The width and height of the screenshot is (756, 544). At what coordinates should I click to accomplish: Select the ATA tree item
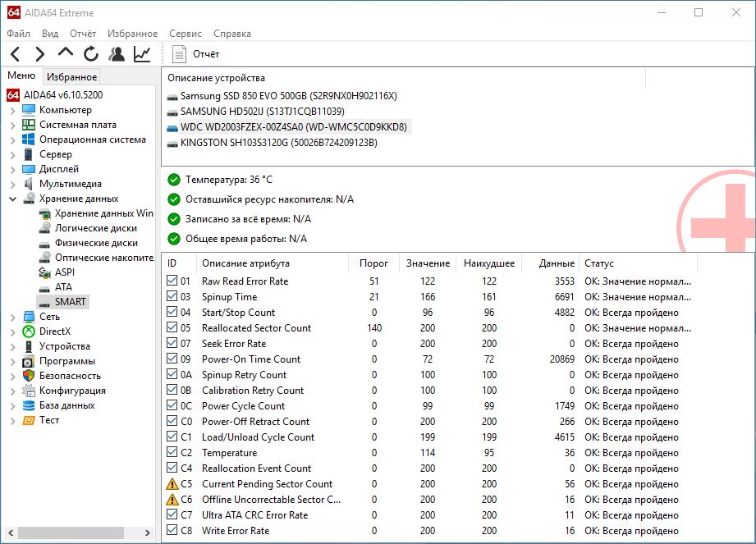[63, 287]
